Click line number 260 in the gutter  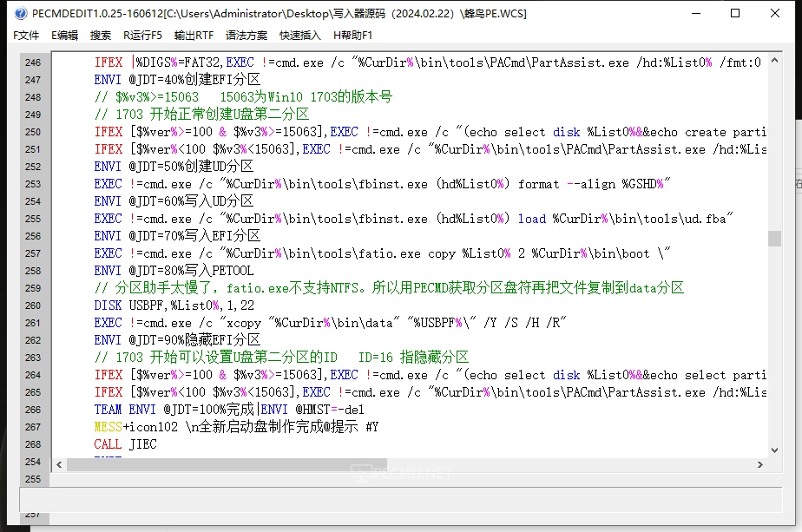tap(33, 305)
